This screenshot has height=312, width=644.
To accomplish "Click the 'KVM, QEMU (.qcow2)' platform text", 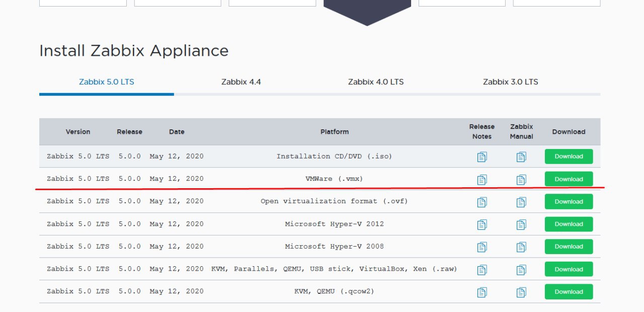I will tap(334, 291).
